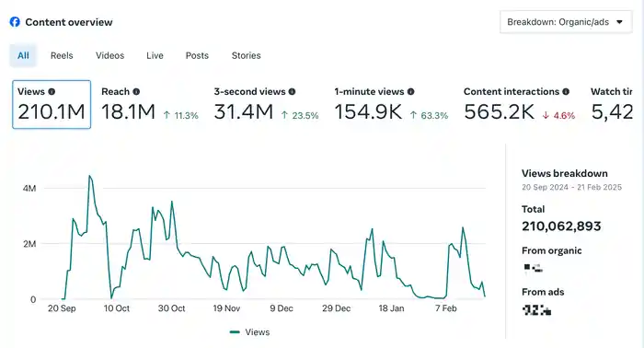
Task: Open the 1-minute views info icon
Action: coord(410,92)
